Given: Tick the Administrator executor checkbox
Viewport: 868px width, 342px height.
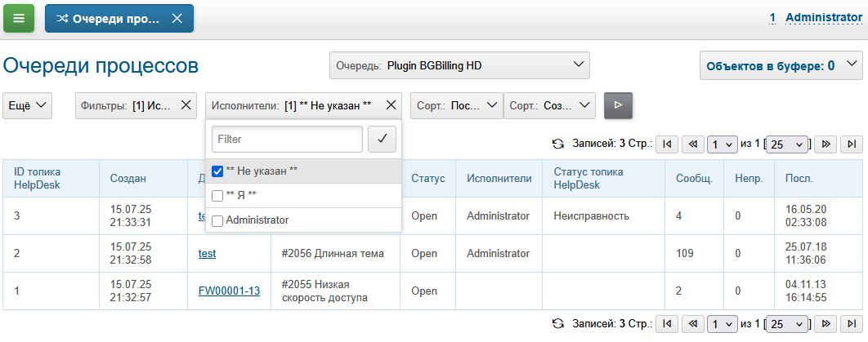Looking at the screenshot, I should pyautogui.click(x=217, y=220).
